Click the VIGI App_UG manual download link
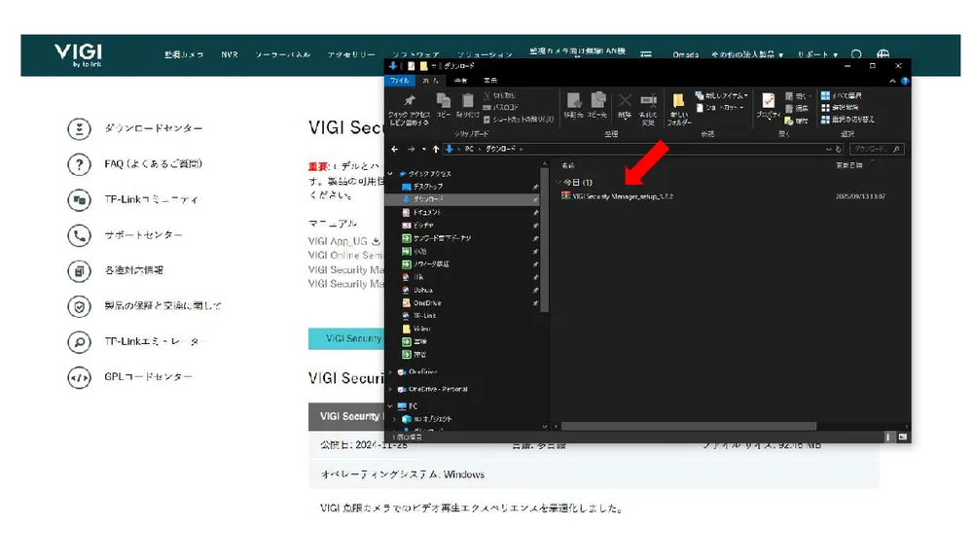 coord(344,240)
